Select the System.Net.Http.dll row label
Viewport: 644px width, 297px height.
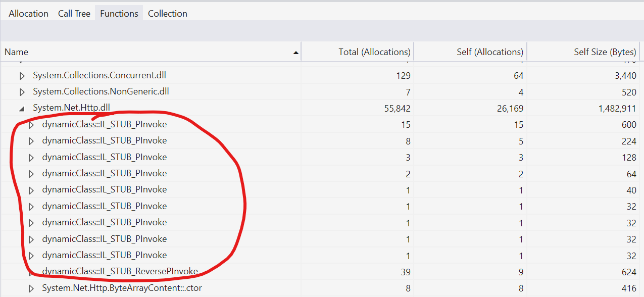click(71, 108)
